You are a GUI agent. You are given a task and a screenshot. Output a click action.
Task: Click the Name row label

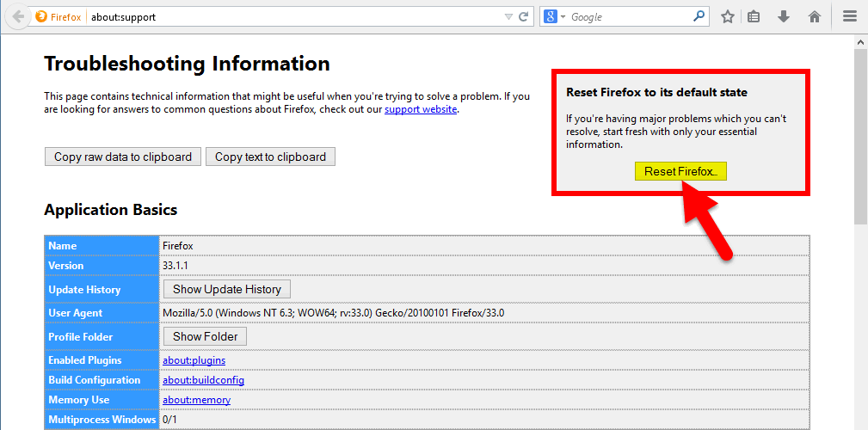63,246
